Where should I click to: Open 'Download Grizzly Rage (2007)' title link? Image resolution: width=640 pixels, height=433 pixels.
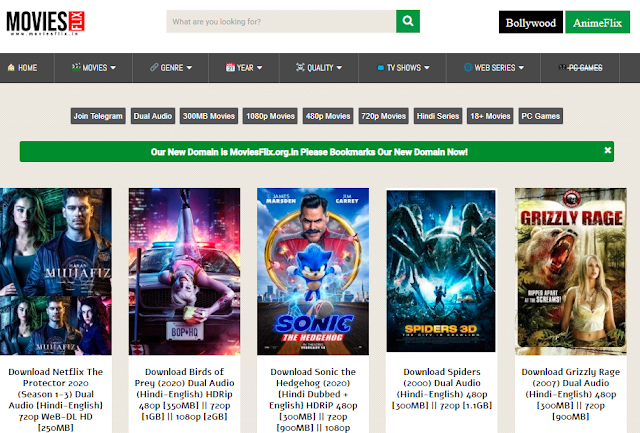tap(570, 394)
